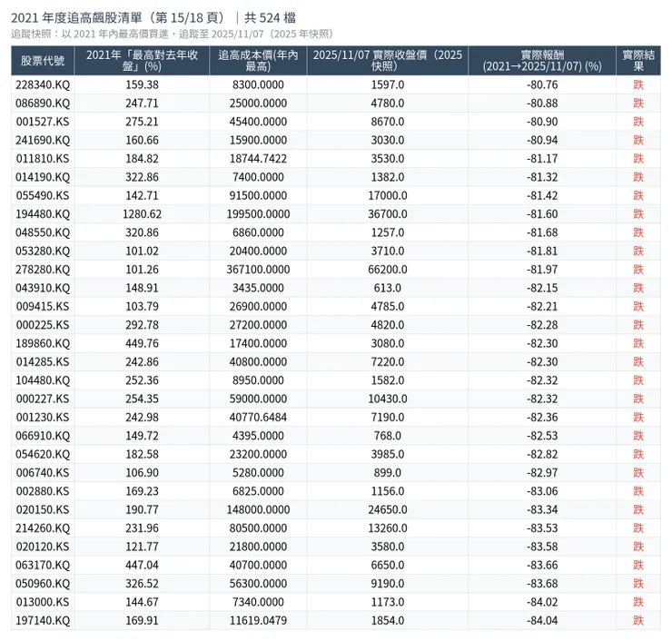672x641 pixels.
Task: Select stock code 050960.KQ
Action: pyautogui.click(x=43, y=584)
